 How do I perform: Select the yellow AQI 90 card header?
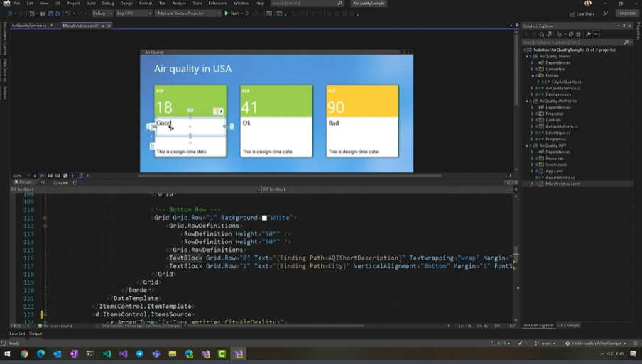tap(362, 101)
